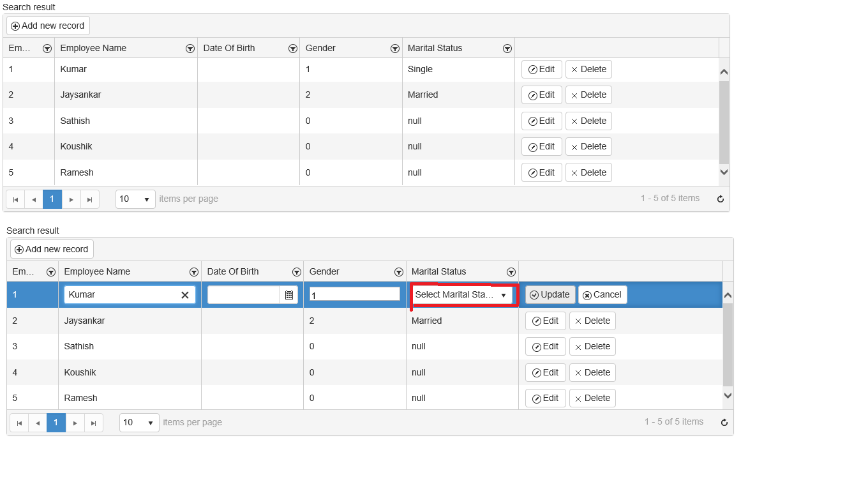
Task: Delete the Sathish record in the first grid
Action: click(588, 121)
